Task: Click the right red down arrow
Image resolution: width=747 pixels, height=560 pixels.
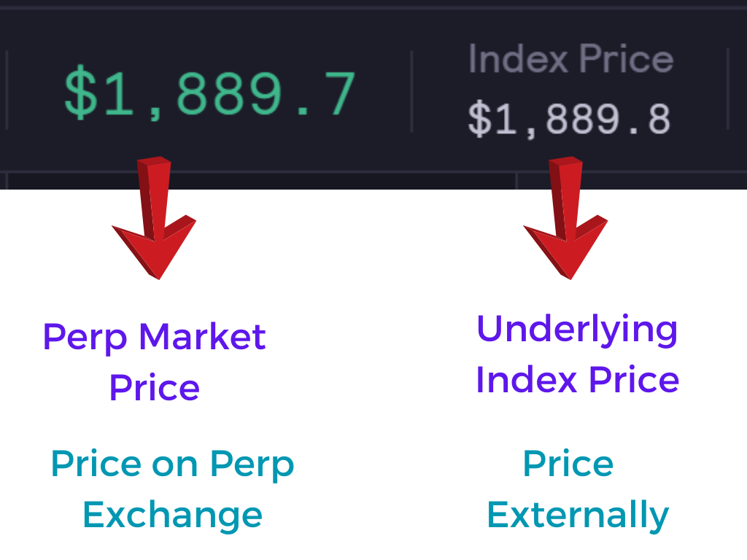Action: point(566,219)
